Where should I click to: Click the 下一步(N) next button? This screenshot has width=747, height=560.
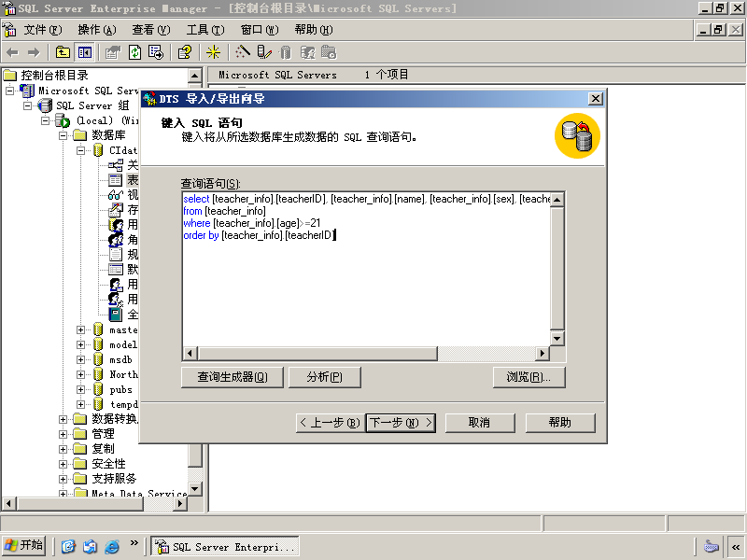pos(401,423)
